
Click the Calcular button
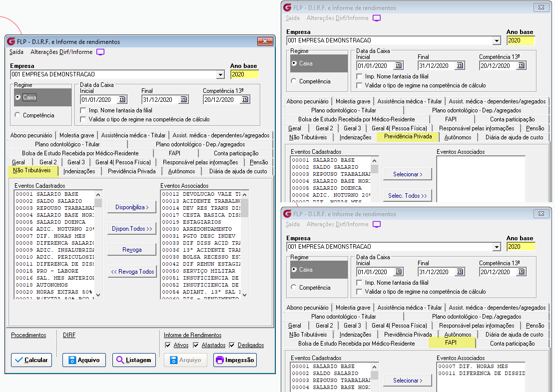pos(31,360)
